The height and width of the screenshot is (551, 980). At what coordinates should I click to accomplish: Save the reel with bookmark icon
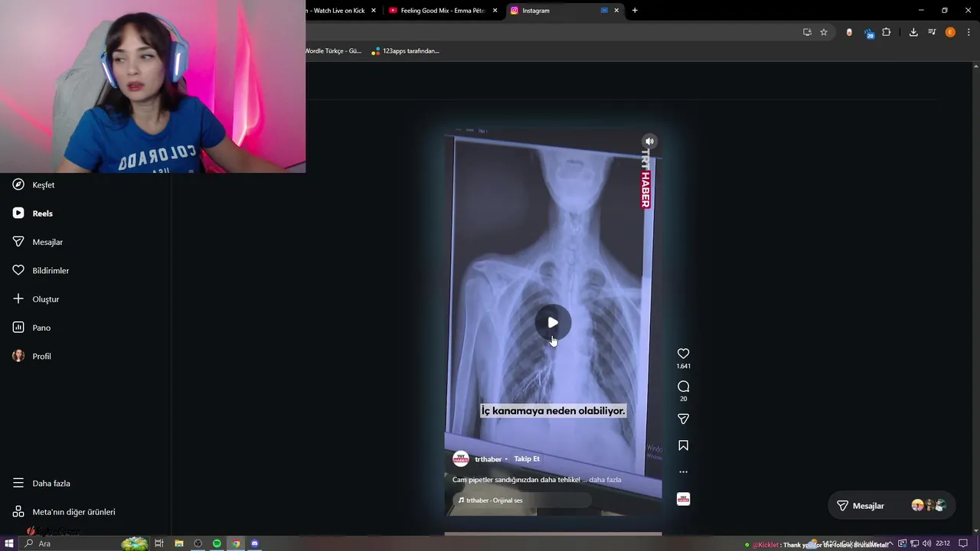click(683, 445)
